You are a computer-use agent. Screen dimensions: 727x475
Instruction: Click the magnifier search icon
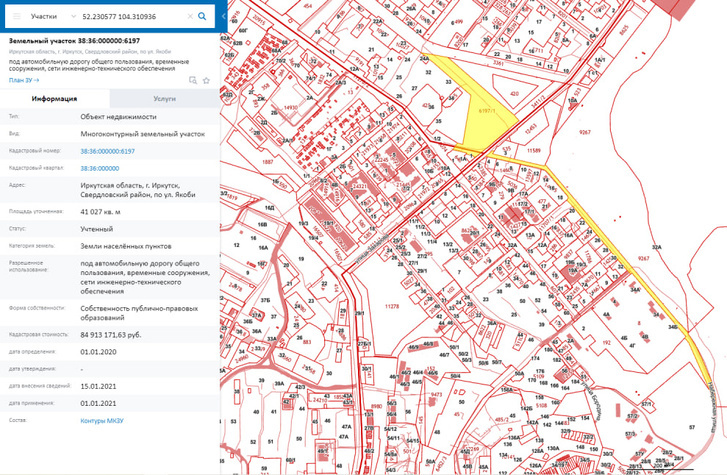[202, 17]
